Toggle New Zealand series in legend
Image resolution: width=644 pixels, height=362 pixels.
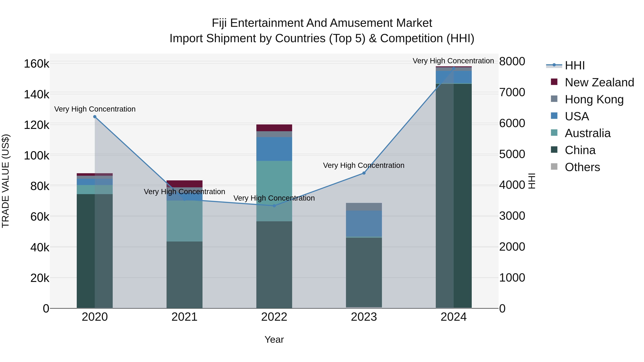592,82
